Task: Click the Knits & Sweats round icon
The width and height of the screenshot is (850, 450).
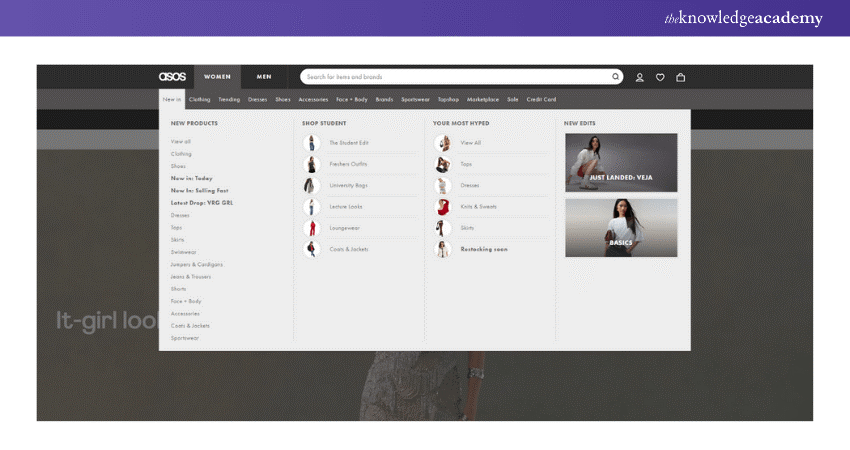Action: [442, 207]
